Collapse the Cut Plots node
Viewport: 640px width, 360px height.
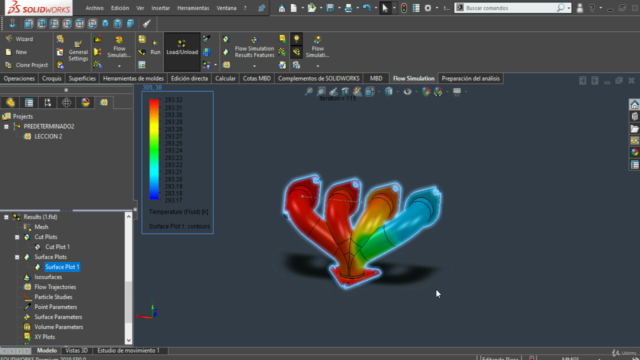[17, 237]
